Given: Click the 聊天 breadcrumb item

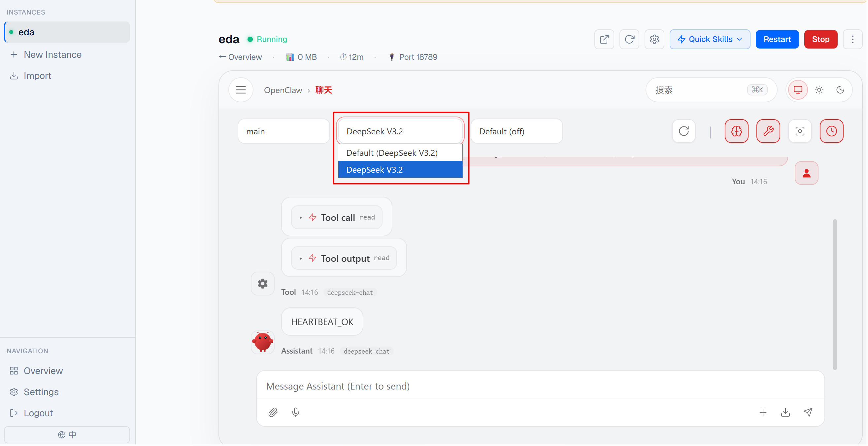Looking at the screenshot, I should click(x=323, y=90).
